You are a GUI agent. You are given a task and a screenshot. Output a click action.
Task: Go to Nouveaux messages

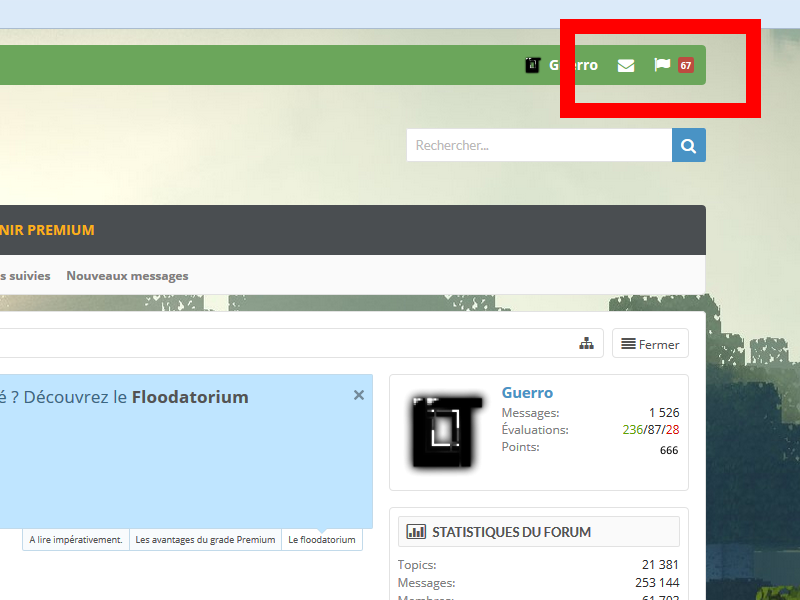(127, 276)
